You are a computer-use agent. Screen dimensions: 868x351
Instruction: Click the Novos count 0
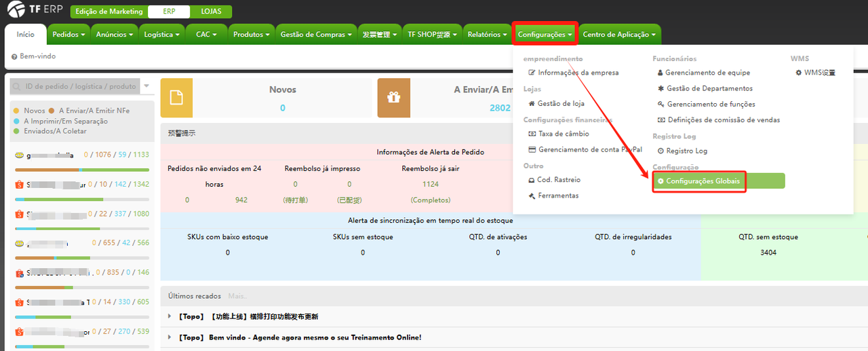point(283,108)
